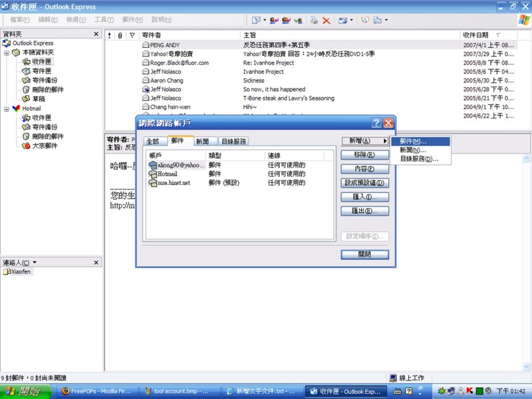This screenshot has height=399, width=532.
Task: Select the msa.hinet.net account row
Action: tap(239, 183)
